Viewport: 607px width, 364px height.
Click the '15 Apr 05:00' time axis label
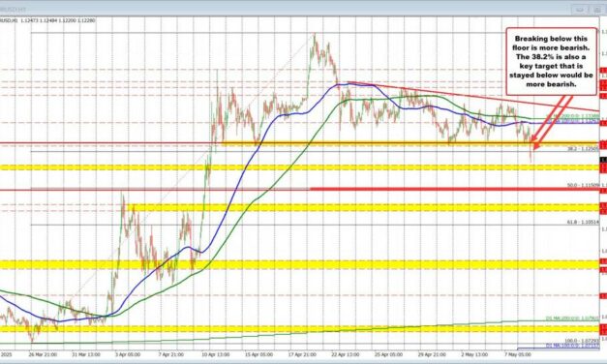[258, 354]
